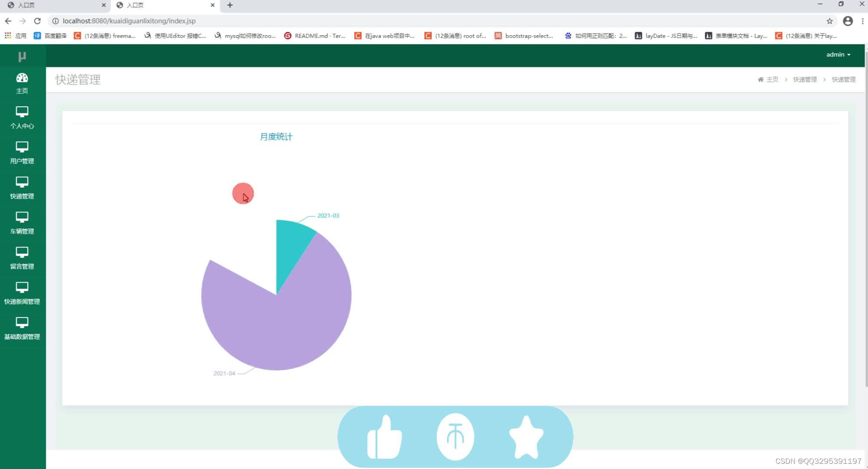Open the 在java web项目中 bookmark
This screenshot has height=469, width=868.
385,36
